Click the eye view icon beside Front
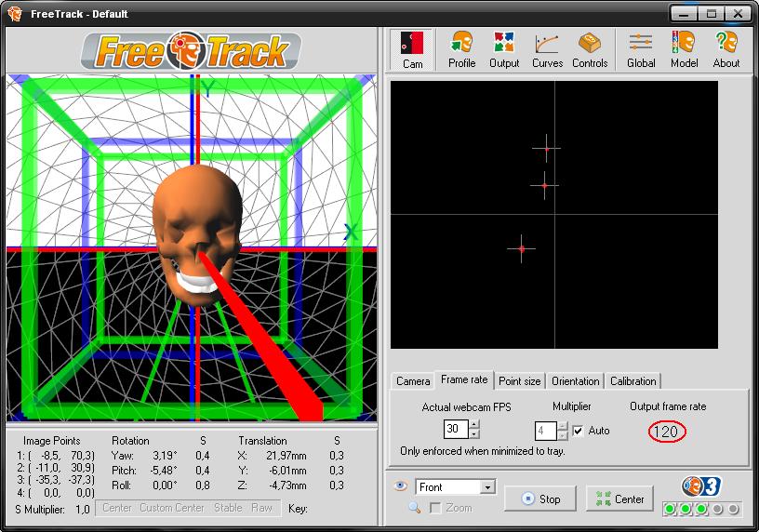This screenshot has height=532, width=759. [400, 485]
